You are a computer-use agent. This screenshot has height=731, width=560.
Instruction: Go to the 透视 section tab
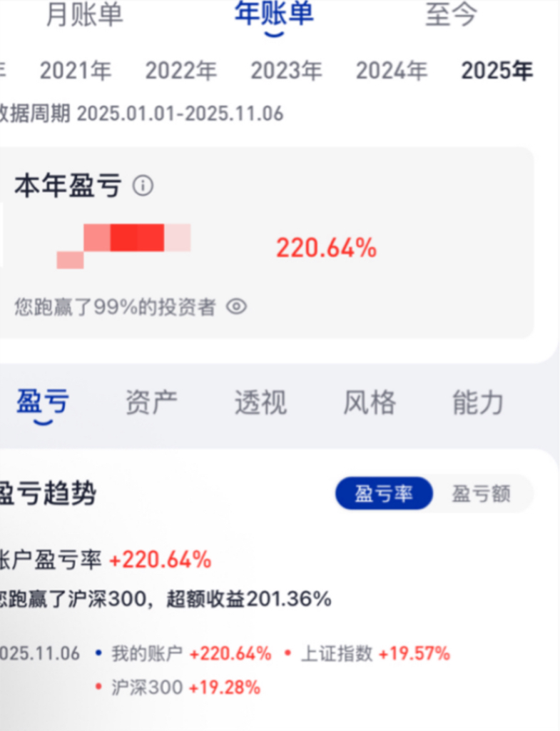coord(260,403)
